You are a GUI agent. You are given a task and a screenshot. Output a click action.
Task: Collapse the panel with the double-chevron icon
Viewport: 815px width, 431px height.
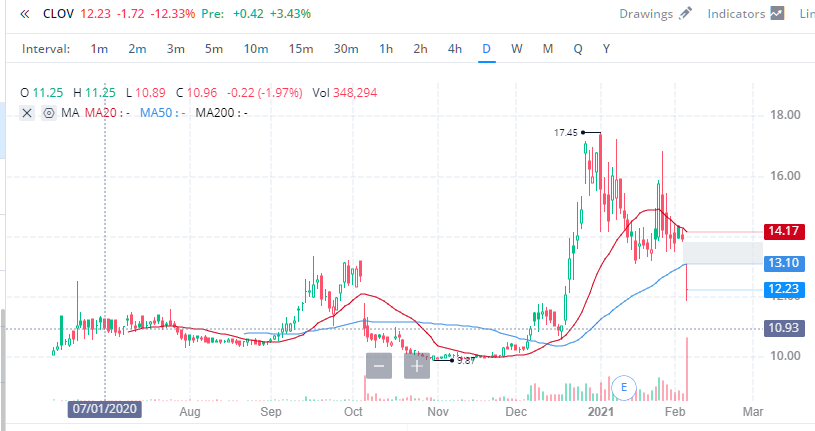(24, 14)
